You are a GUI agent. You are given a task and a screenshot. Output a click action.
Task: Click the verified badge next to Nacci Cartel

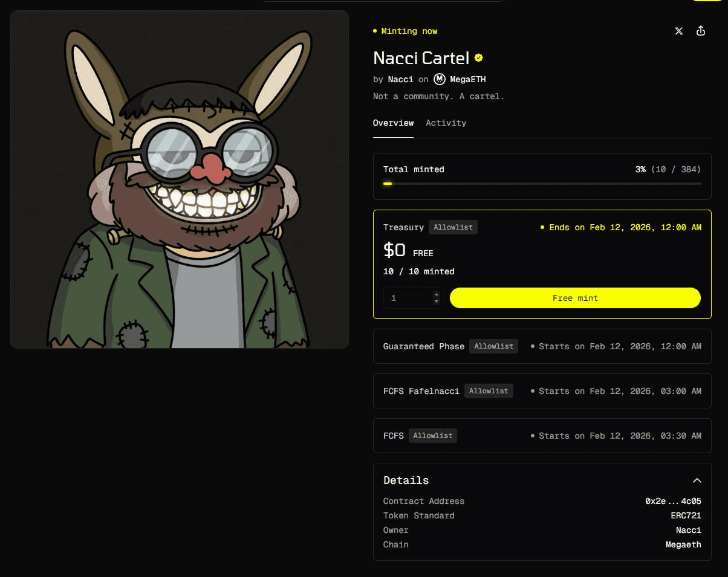coord(479,58)
